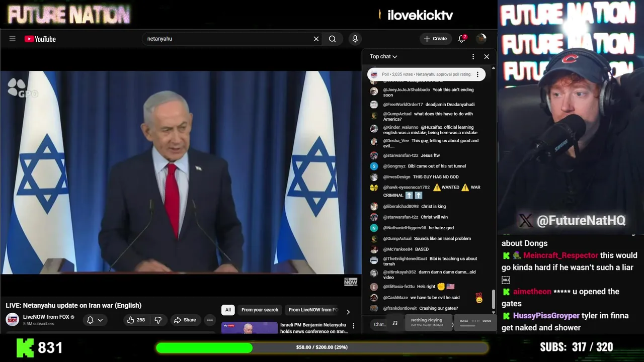Open the Create upload menu
The height and width of the screenshot is (362, 644).
click(435, 39)
